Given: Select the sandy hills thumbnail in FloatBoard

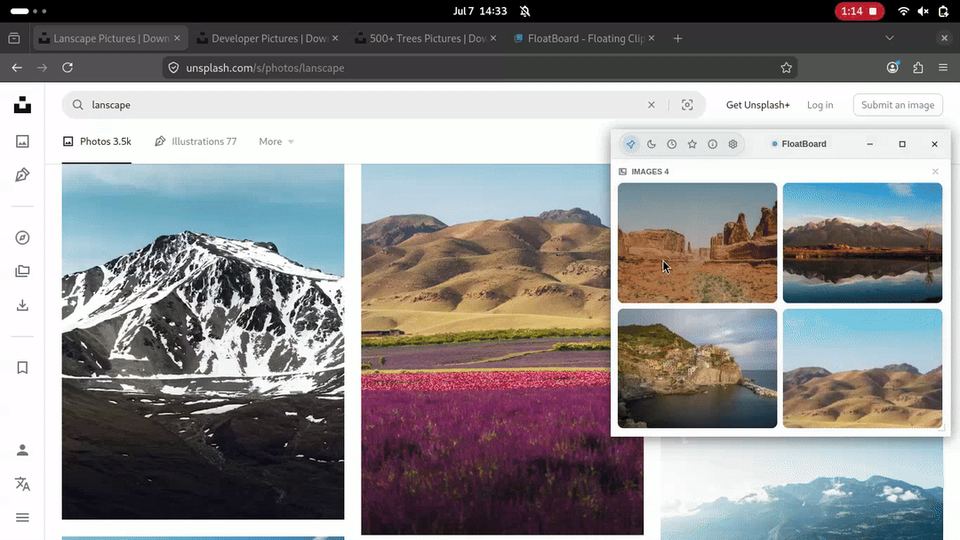Looking at the screenshot, I should click(862, 368).
